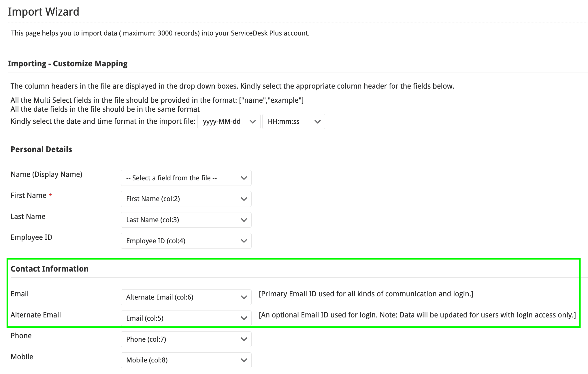Click the Name (Display Name) label
588x374 pixels.
[x=46, y=174]
